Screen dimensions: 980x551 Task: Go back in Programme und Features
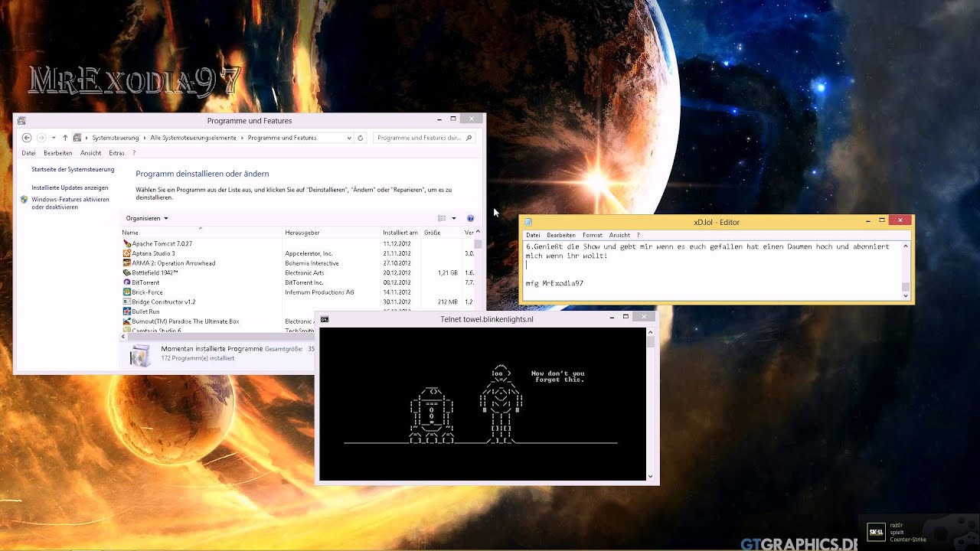27,138
